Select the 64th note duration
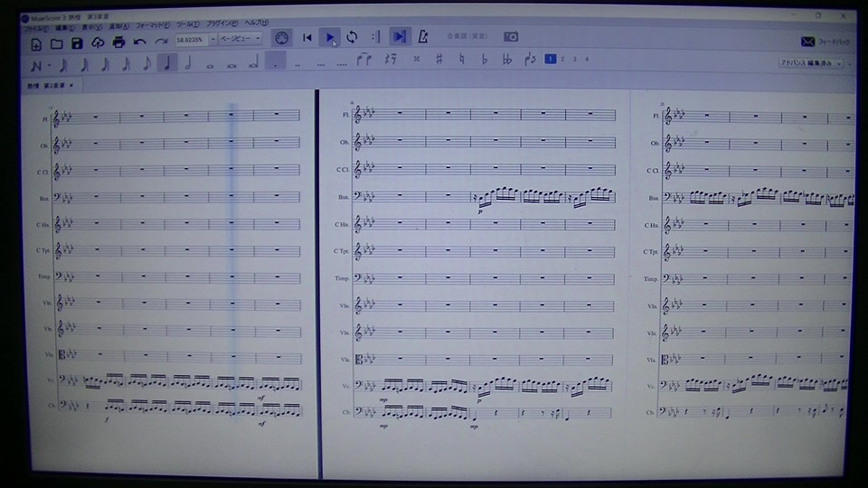 pyautogui.click(x=84, y=65)
